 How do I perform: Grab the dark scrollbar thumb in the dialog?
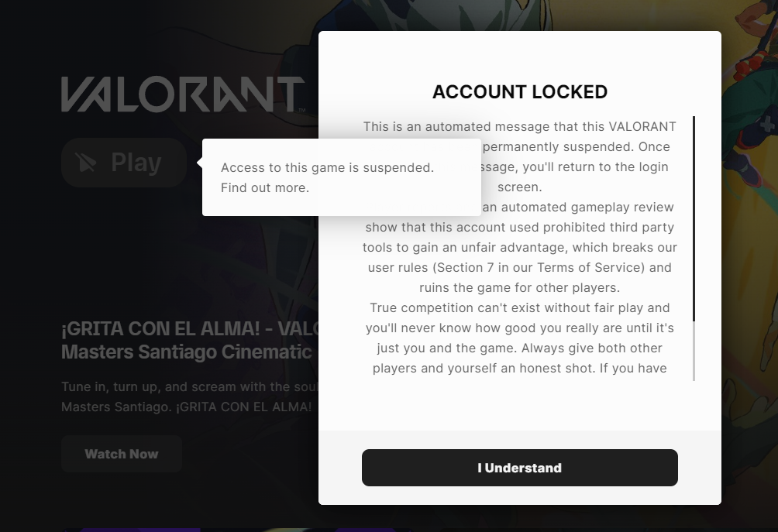(694, 217)
